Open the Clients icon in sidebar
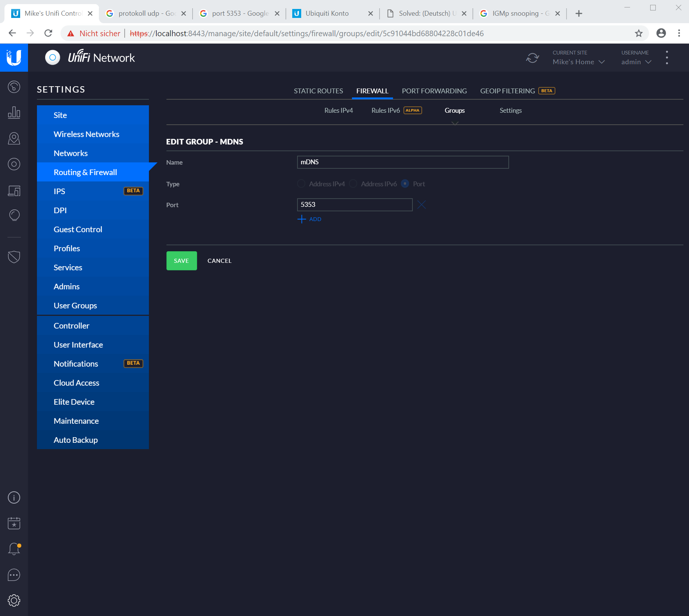689x616 pixels. click(14, 191)
